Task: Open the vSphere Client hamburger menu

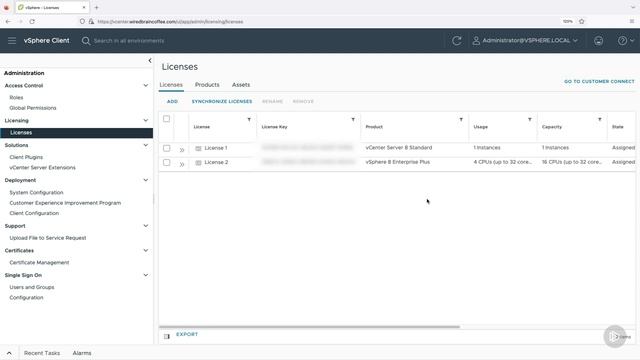Action: pos(12,40)
